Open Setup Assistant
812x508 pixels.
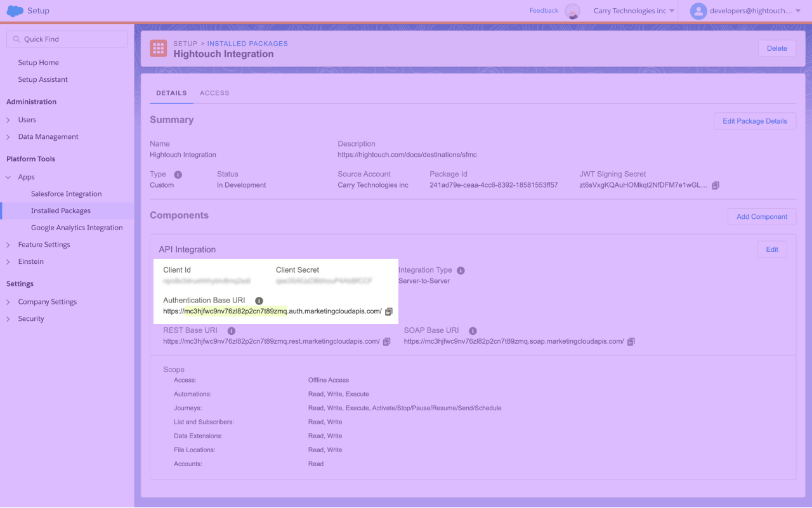(x=43, y=80)
